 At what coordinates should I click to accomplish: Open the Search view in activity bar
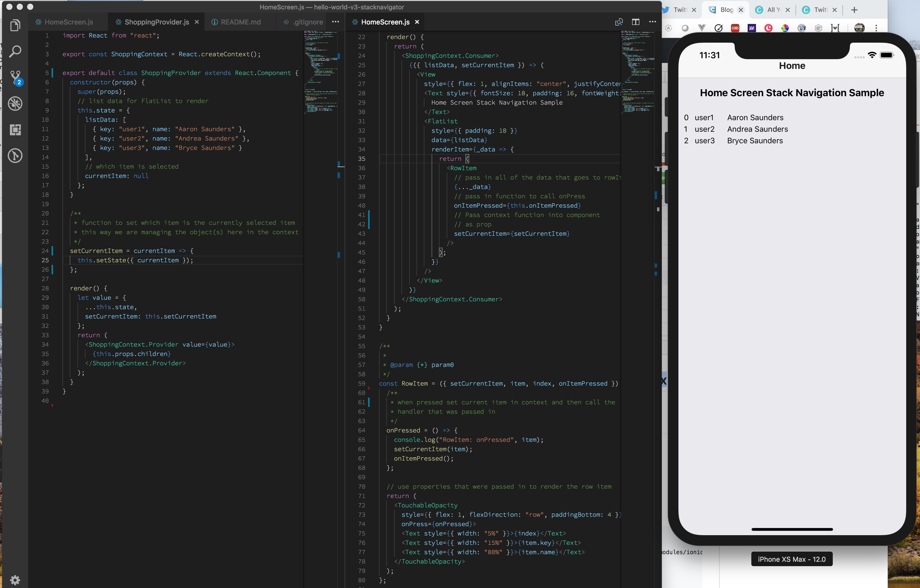pyautogui.click(x=15, y=51)
